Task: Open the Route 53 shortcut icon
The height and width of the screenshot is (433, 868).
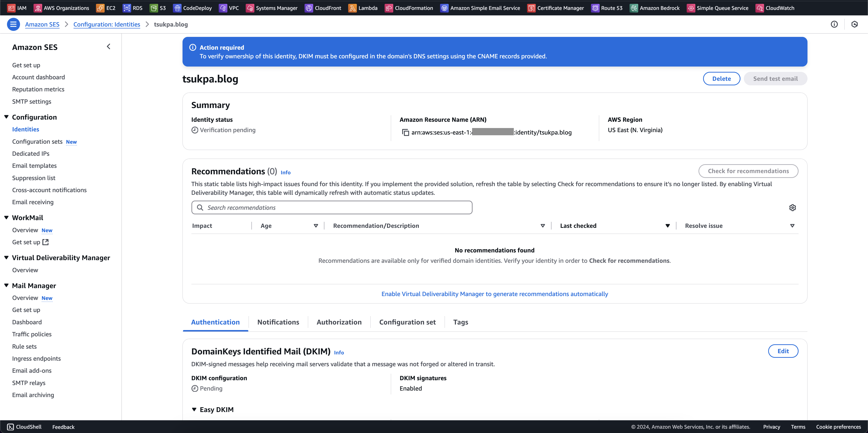Action: 595,8
